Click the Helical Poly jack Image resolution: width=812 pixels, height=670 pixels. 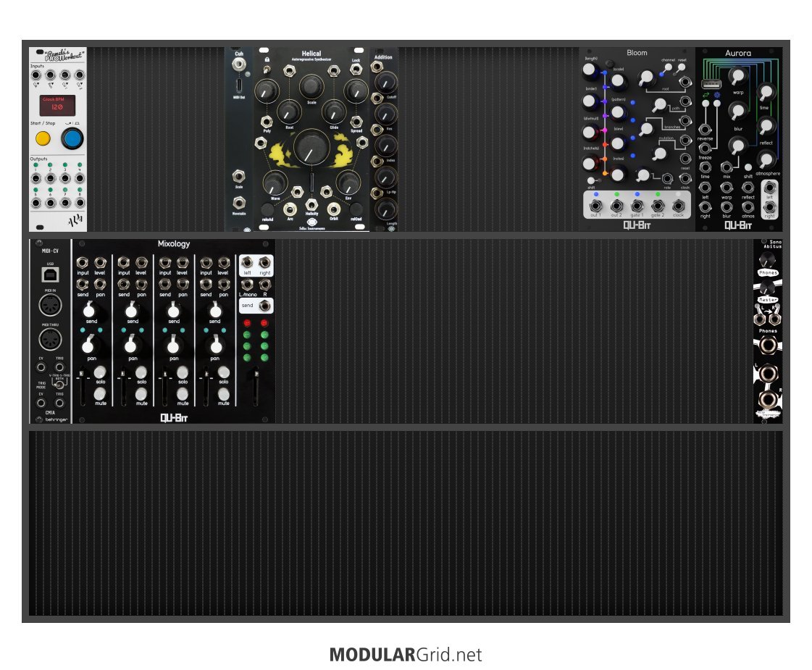tap(267, 122)
